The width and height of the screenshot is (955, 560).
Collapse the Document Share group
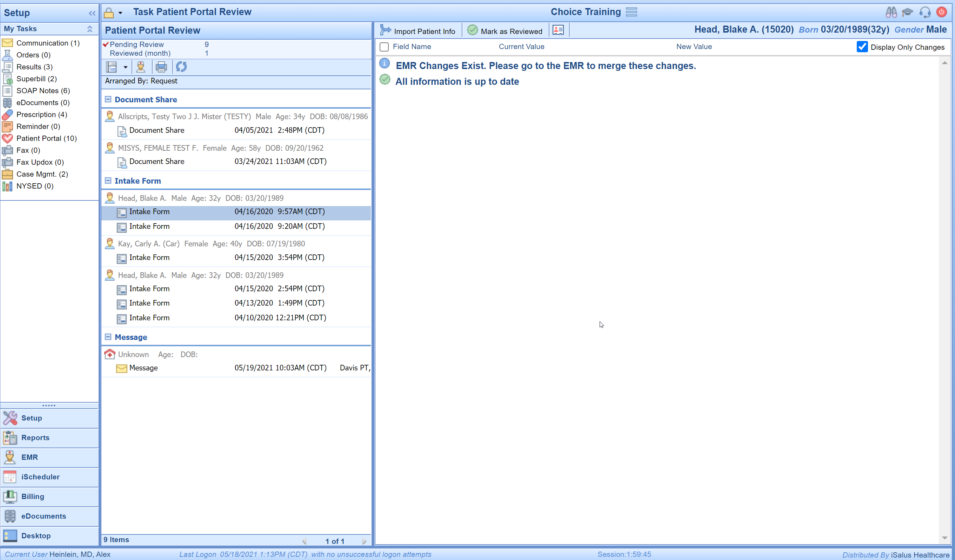coord(108,99)
